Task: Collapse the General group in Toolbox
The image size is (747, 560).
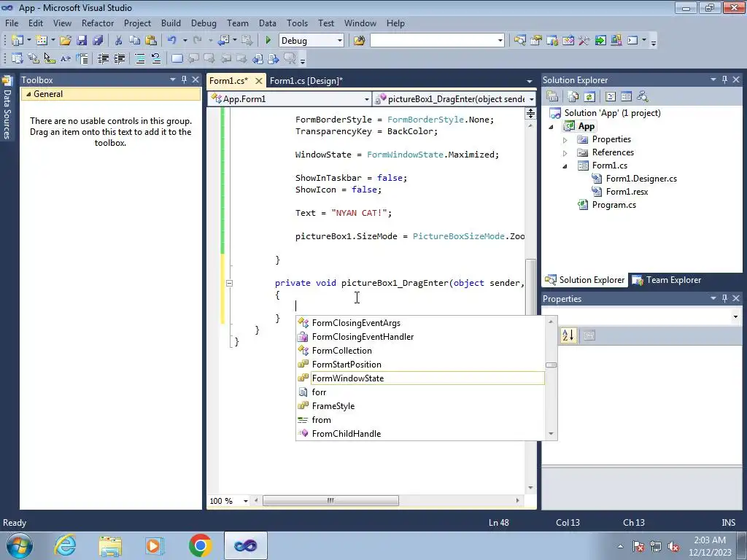Action: click(28, 94)
